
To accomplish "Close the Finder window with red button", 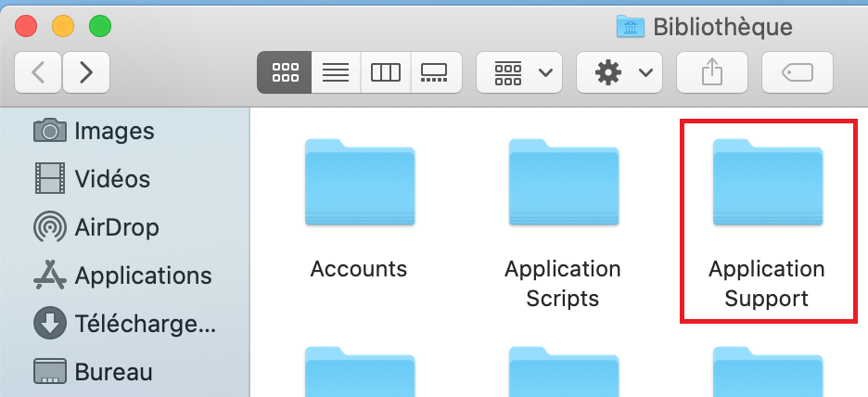I will 26,27.
